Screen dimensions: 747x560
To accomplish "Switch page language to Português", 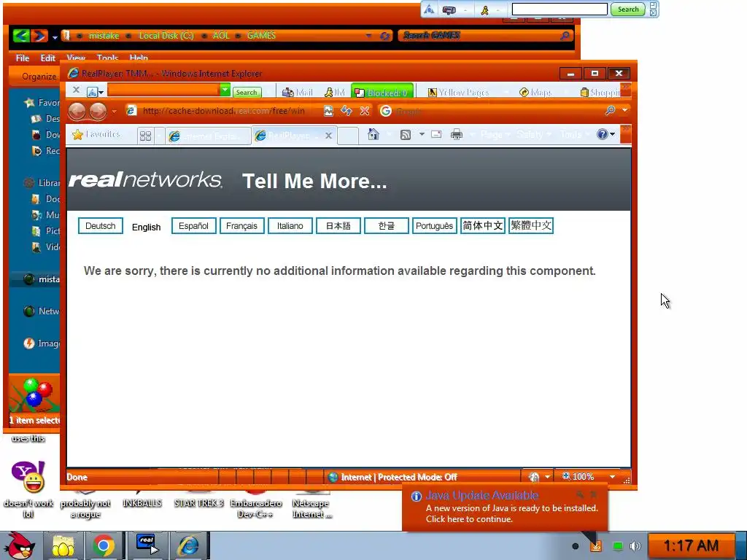I will point(434,226).
